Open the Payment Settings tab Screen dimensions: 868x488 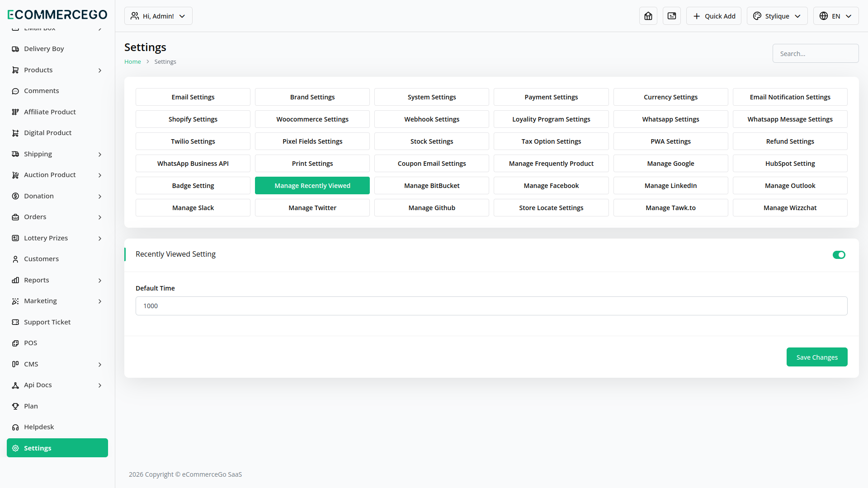click(x=551, y=97)
